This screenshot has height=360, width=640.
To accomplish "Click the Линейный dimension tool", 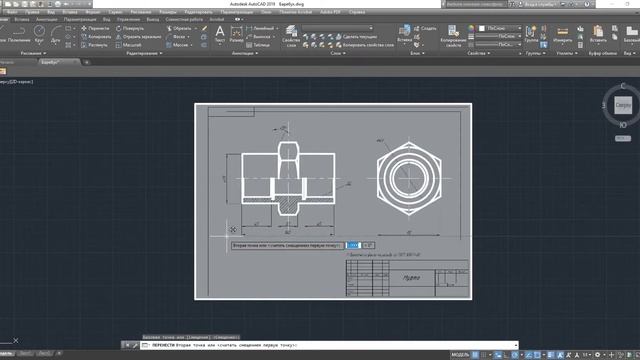I will pyautogui.click(x=260, y=28).
